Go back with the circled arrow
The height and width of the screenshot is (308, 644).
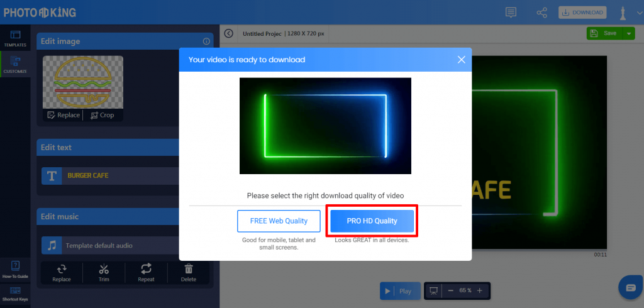click(x=228, y=33)
